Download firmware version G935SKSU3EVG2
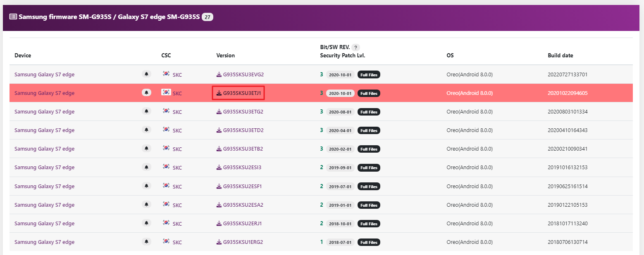 pos(240,75)
